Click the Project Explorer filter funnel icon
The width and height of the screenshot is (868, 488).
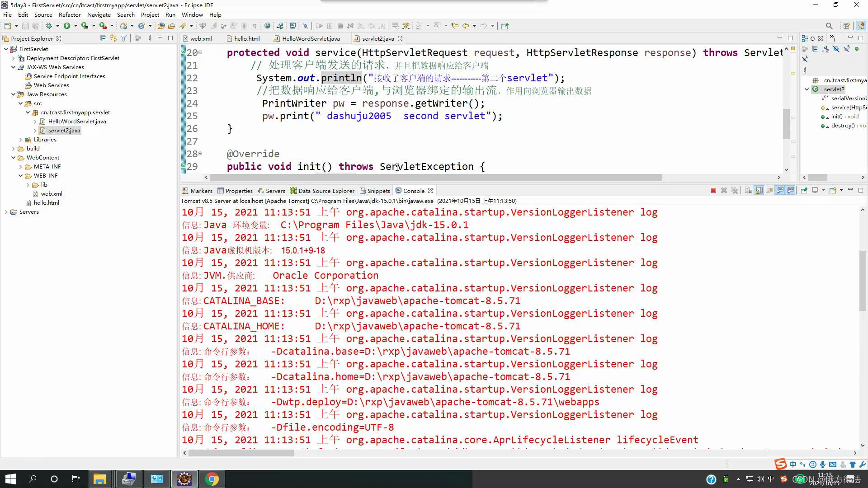coord(123,38)
